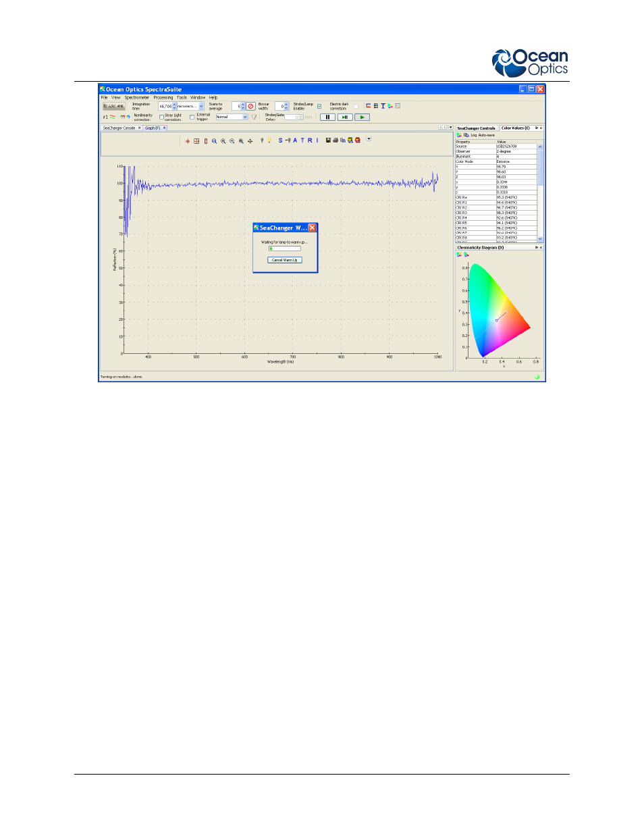This screenshot has height=834, width=644.
Task: Open the File menu
Action: pos(104,97)
